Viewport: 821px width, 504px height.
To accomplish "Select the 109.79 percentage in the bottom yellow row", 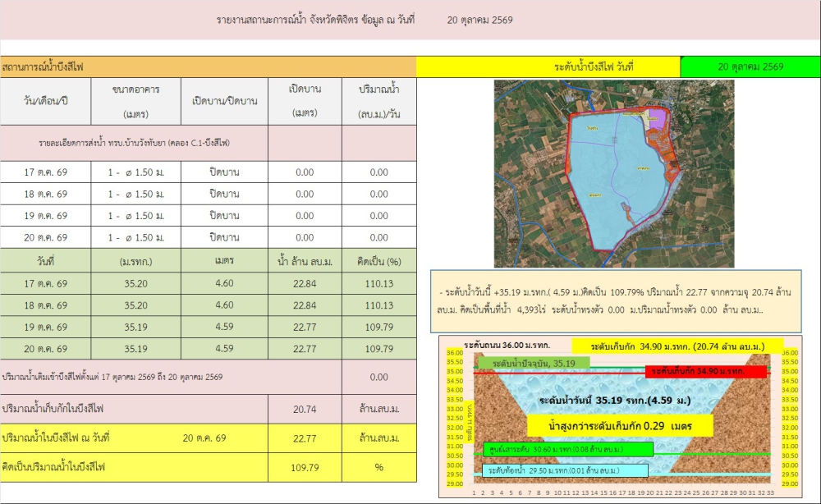I will pyautogui.click(x=305, y=467).
